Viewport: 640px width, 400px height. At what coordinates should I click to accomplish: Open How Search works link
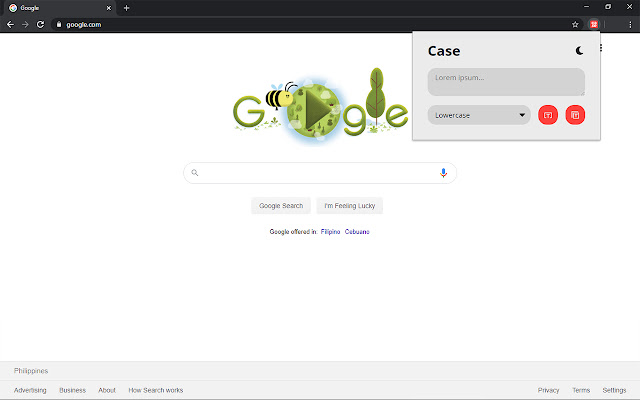tap(156, 390)
